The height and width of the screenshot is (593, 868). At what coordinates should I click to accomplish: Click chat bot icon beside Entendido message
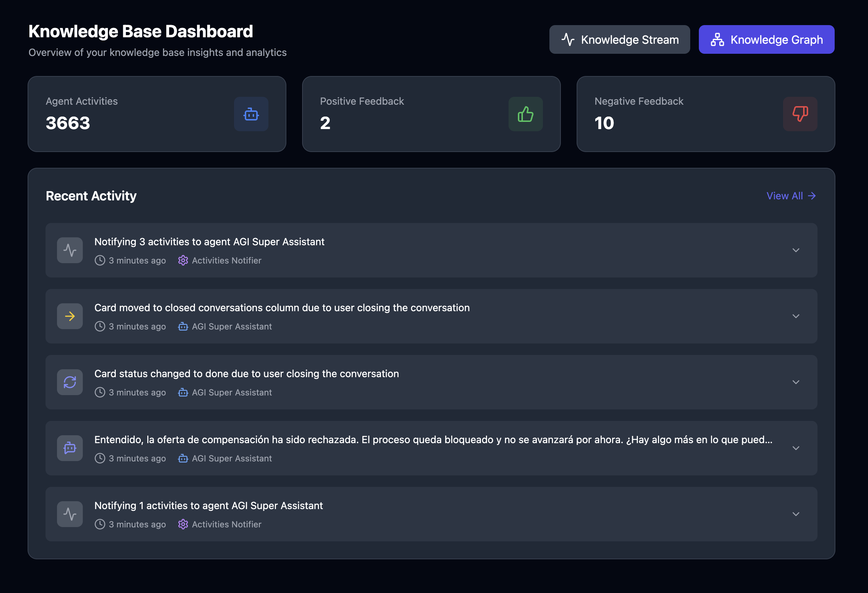[70, 448]
